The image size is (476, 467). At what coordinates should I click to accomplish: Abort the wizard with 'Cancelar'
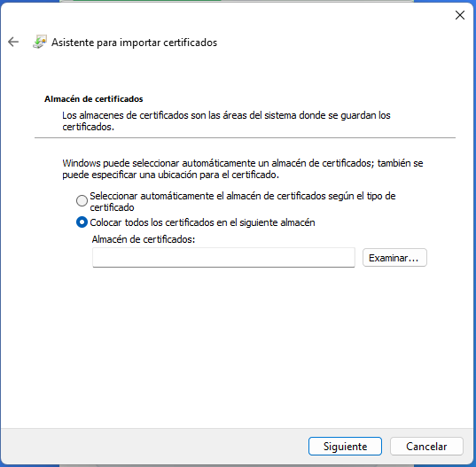(x=426, y=446)
